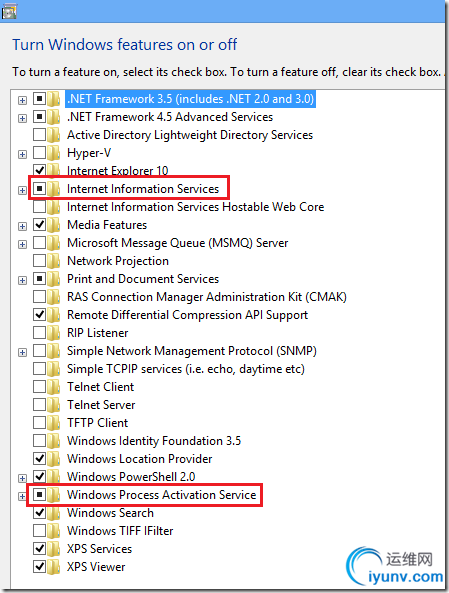
Task: Expand the .NET Framework 4.5 Advanced Services node
Action: click(x=22, y=118)
